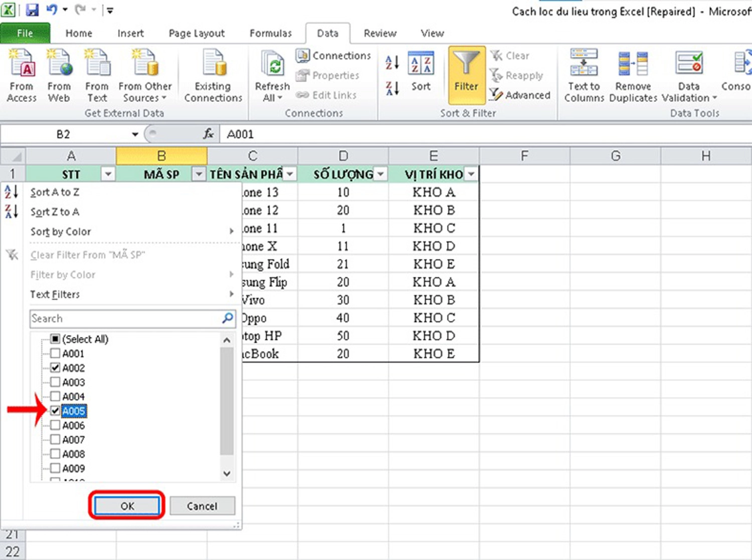Open the MÃ SP column filter dropdown

click(199, 174)
